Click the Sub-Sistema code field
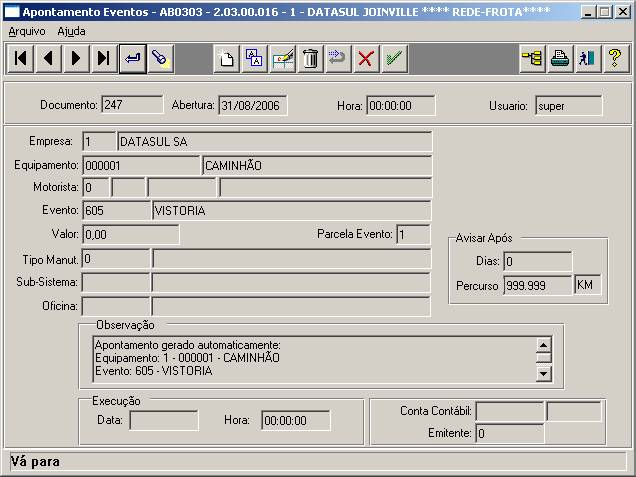This screenshot has width=636, height=477. point(116,282)
